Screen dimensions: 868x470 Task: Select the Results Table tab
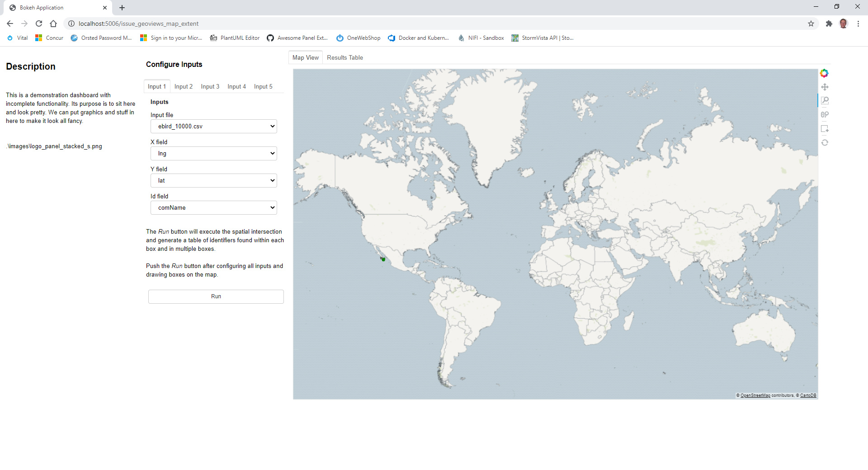coord(345,57)
